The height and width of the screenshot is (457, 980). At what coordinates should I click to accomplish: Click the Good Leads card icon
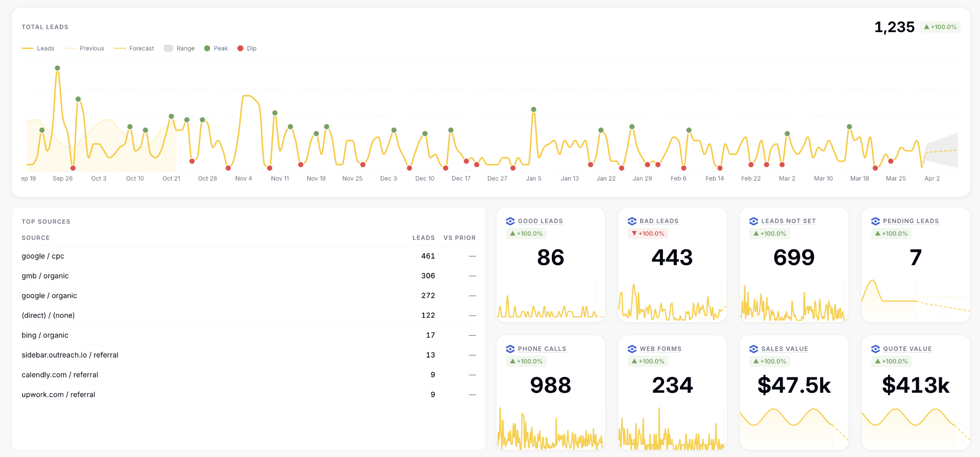(510, 221)
